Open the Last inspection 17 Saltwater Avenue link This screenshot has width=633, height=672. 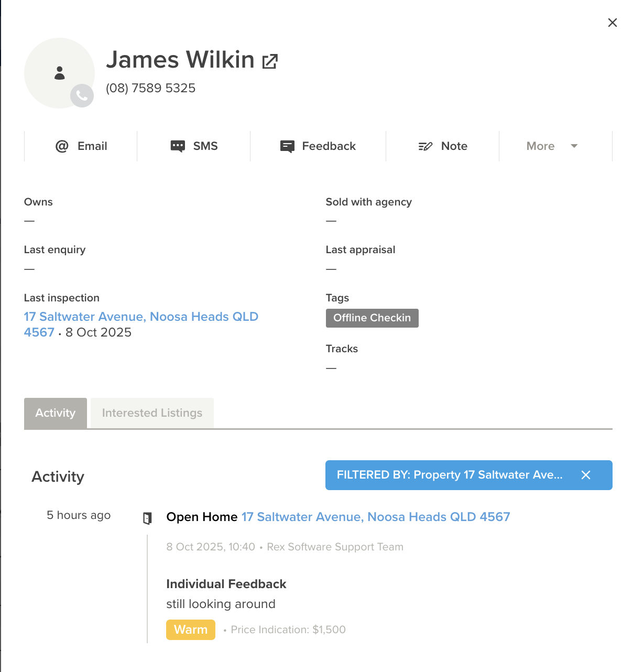click(141, 317)
